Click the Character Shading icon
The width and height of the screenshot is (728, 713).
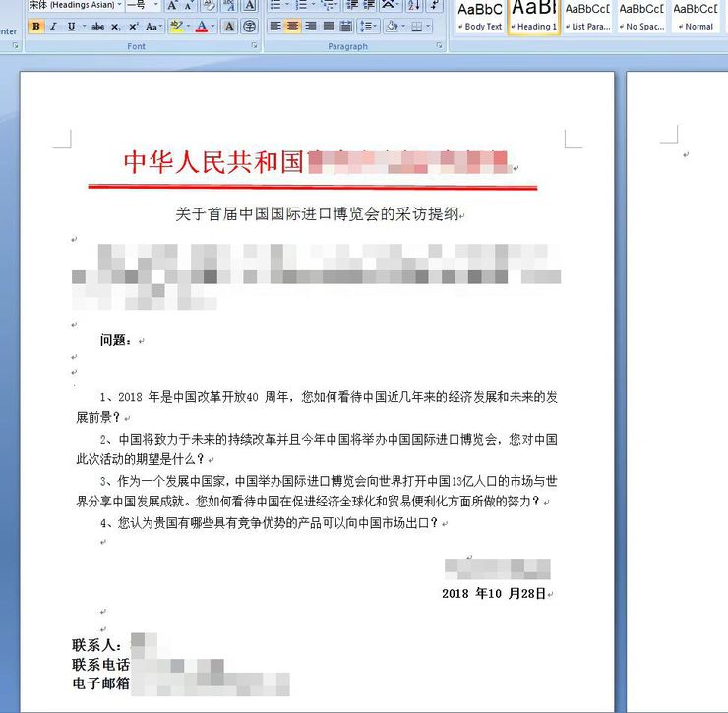[229, 27]
